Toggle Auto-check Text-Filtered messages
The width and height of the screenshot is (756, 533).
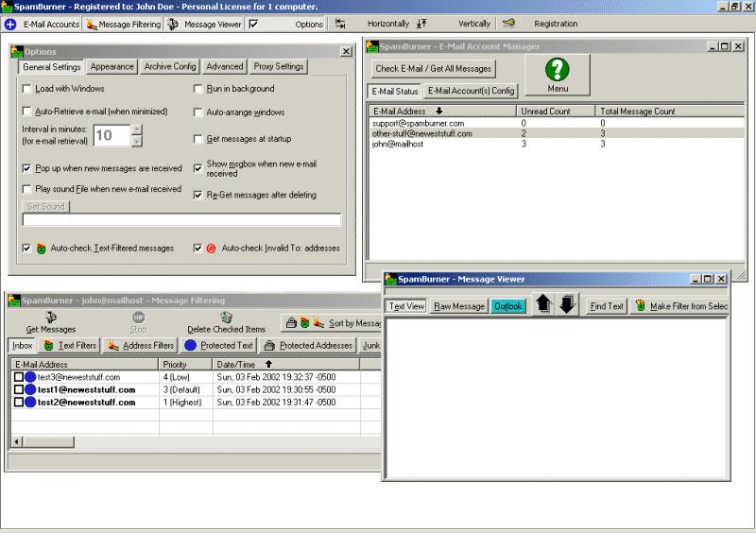coord(27,249)
